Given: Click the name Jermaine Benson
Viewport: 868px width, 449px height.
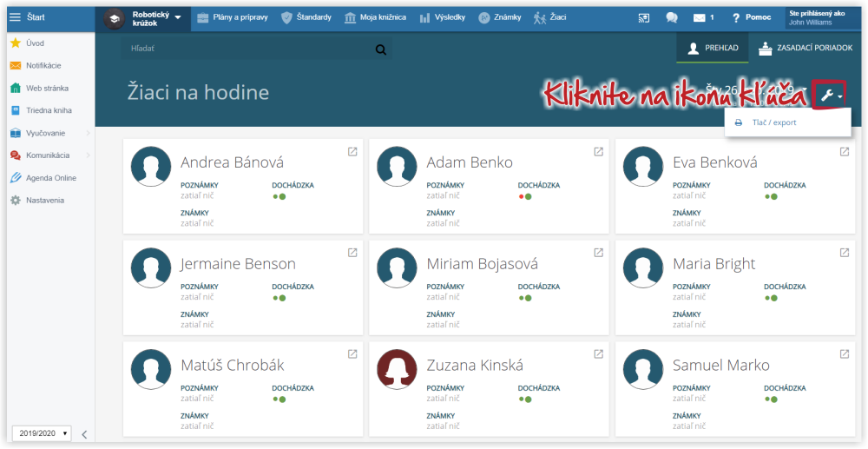Looking at the screenshot, I should [238, 264].
